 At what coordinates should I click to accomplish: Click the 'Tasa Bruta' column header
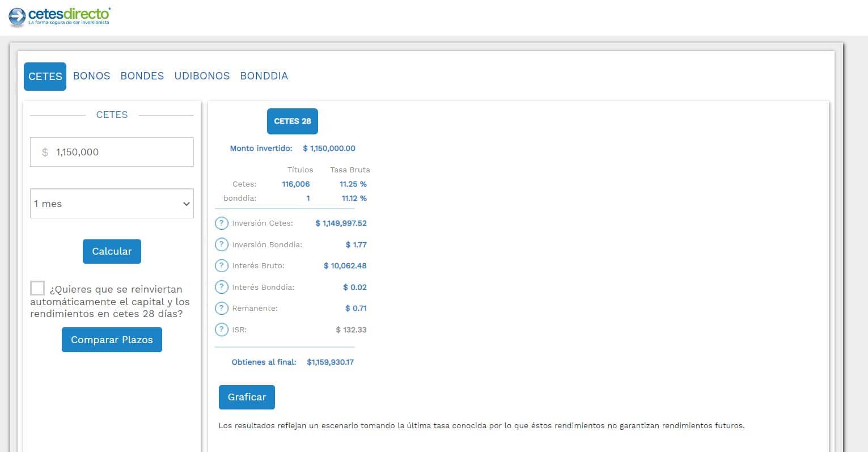350,170
